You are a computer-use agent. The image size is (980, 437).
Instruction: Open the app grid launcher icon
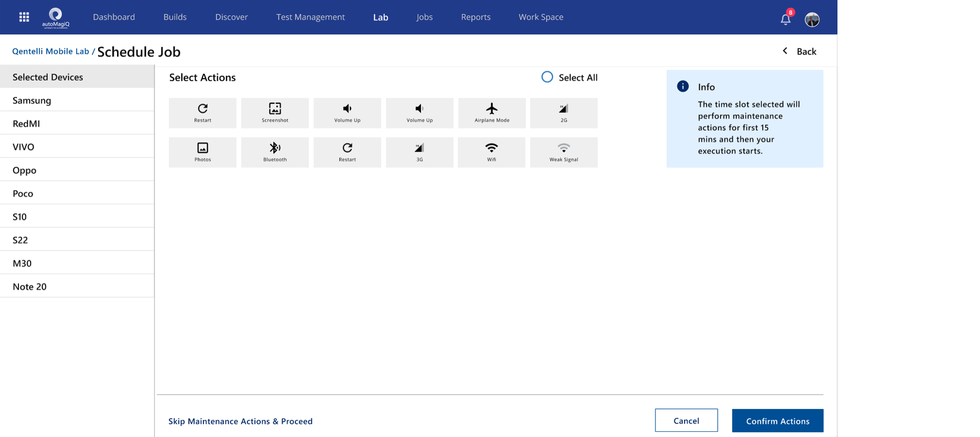click(24, 17)
